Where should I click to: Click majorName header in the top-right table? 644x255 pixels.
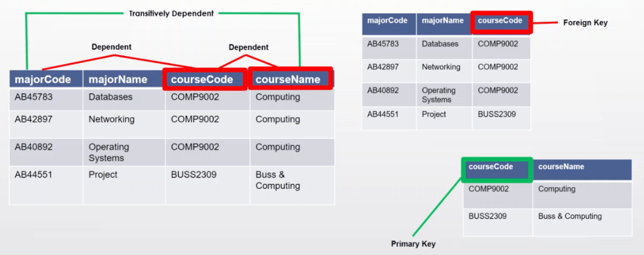coord(442,21)
